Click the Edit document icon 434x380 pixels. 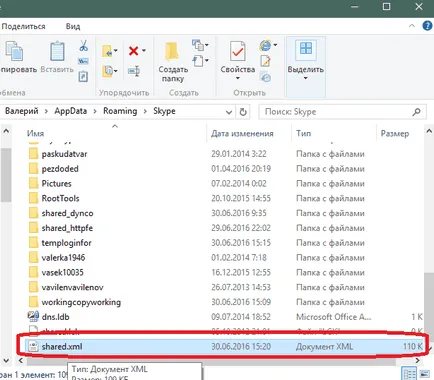pos(266,61)
